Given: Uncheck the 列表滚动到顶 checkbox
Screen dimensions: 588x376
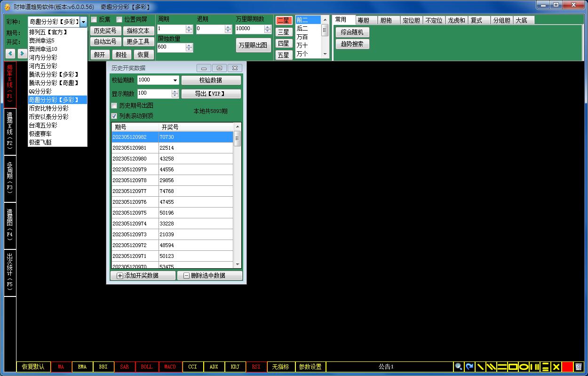Looking at the screenshot, I should click(114, 116).
